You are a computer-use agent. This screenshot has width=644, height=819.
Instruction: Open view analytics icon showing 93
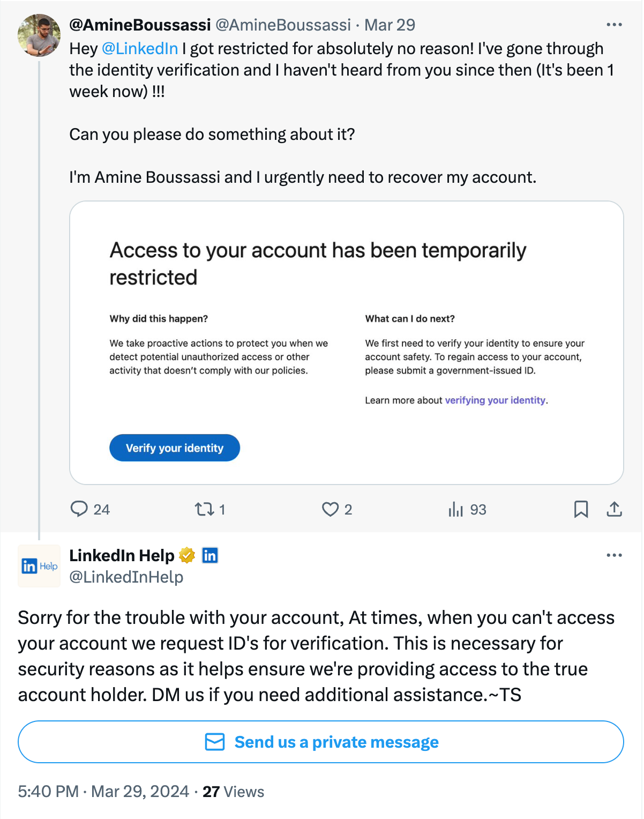coord(455,509)
